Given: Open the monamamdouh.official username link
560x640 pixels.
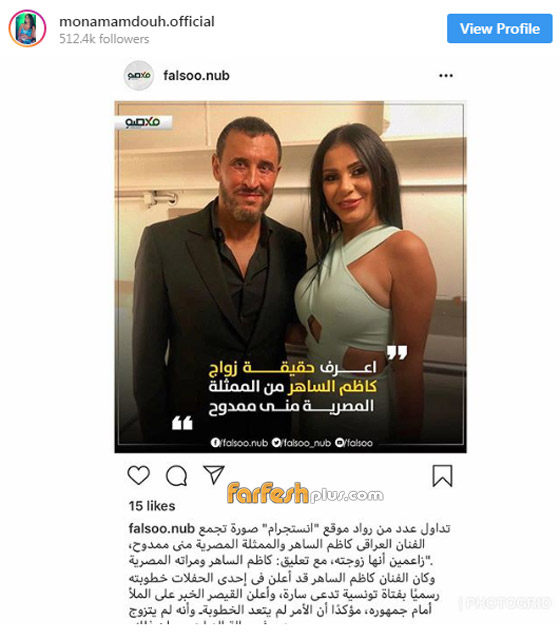Looking at the screenshot, I should [137, 21].
